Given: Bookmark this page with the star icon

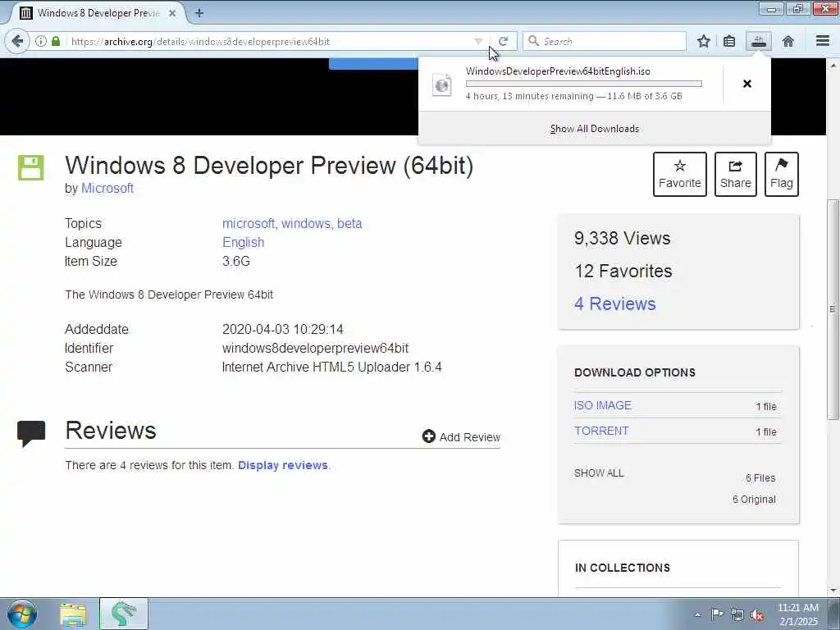Looking at the screenshot, I should click(x=703, y=41).
